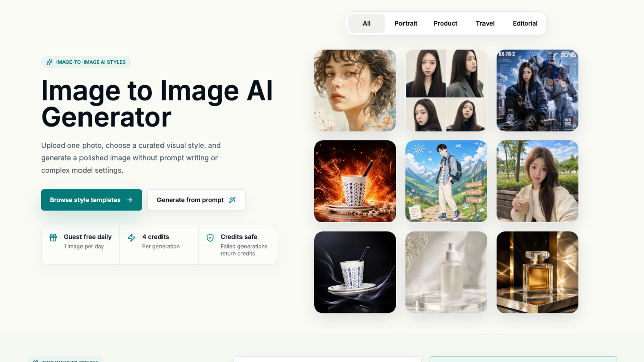Click the 4 credits text
The height and width of the screenshot is (362, 644).
tap(155, 237)
